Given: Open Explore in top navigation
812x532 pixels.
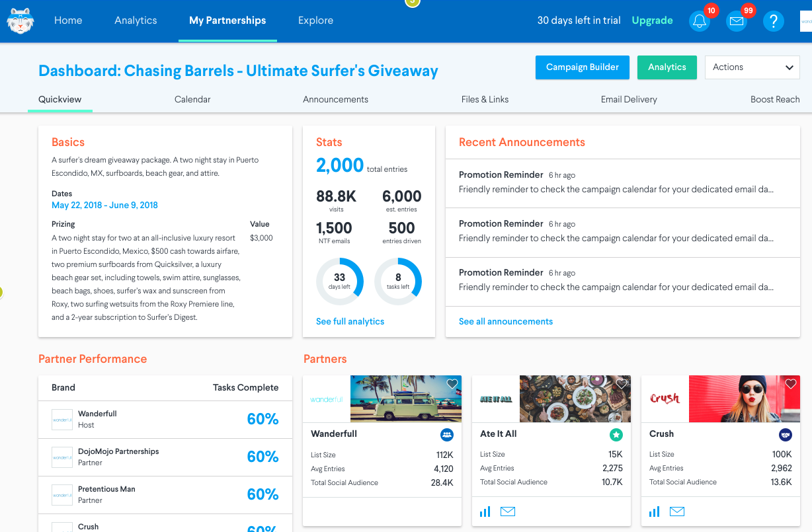Looking at the screenshot, I should click(315, 20).
